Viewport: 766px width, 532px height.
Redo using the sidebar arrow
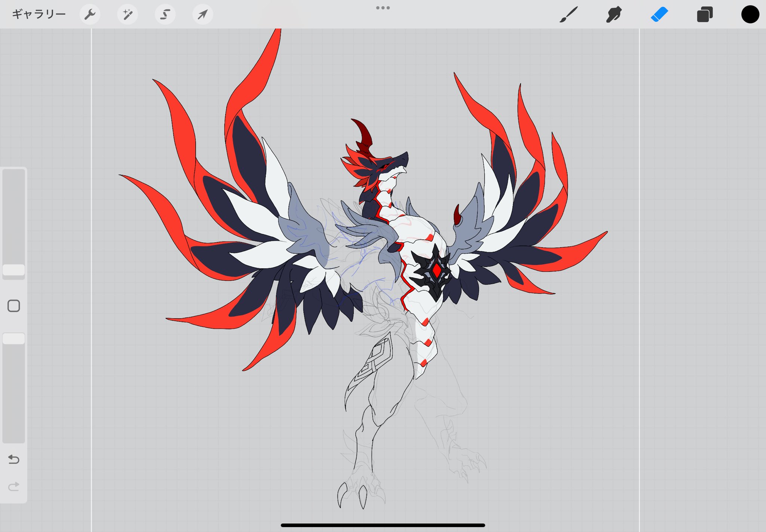coord(14,486)
